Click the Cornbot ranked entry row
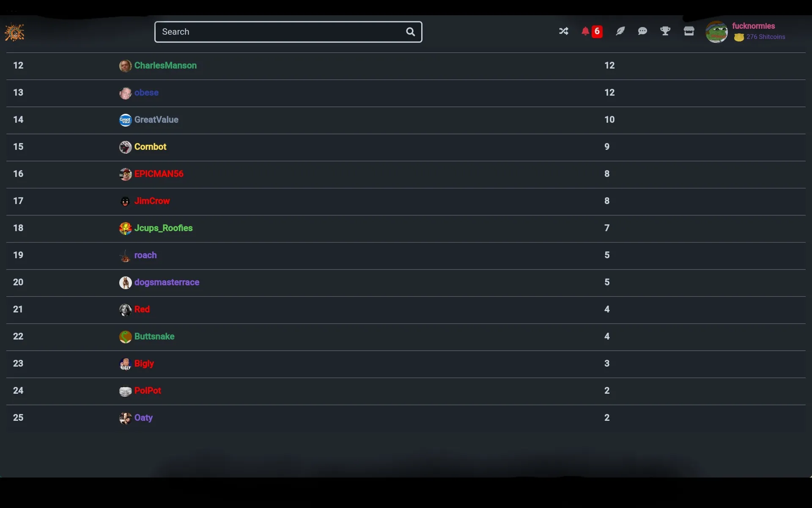The height and width of the screenshot is (508, 812). 406,147
